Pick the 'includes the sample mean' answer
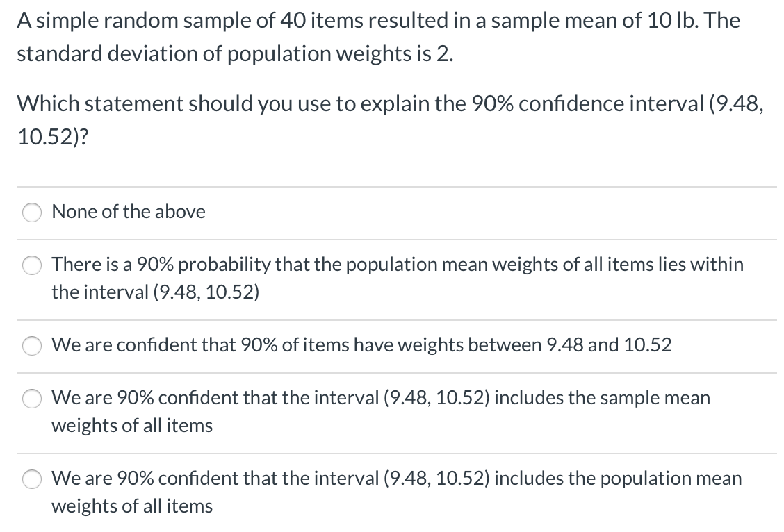The height and width of the screenshot is (532, 784). click(31, 399)
